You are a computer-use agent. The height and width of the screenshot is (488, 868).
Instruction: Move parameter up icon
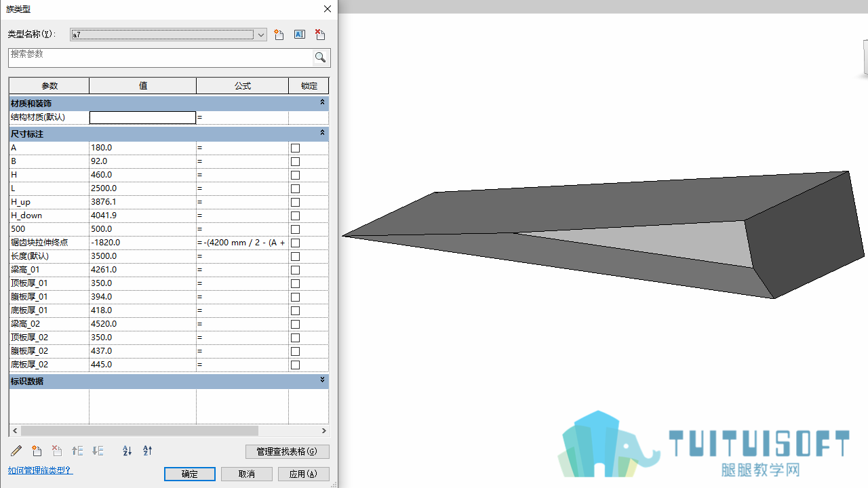(77, 451)
